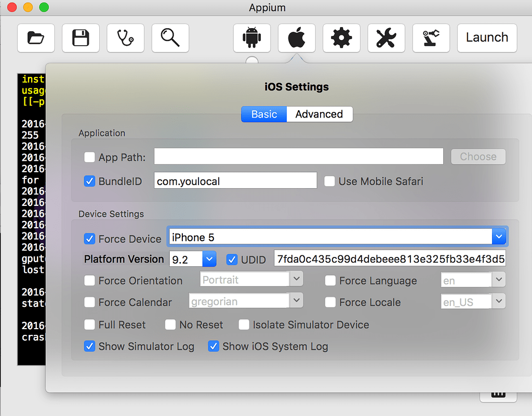The height and width of the screenshot is (416, 532).
Task: Uncheck Show Simulator Log
Action: [89, 346]
